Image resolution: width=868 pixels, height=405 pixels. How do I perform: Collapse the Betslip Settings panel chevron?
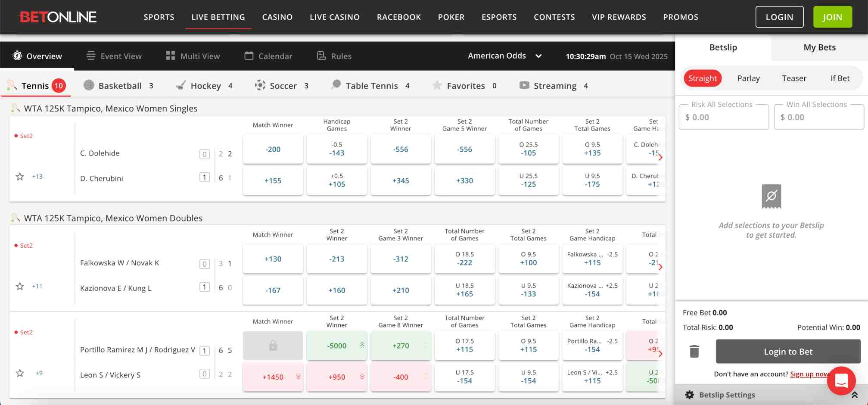(x=855, y=395)
